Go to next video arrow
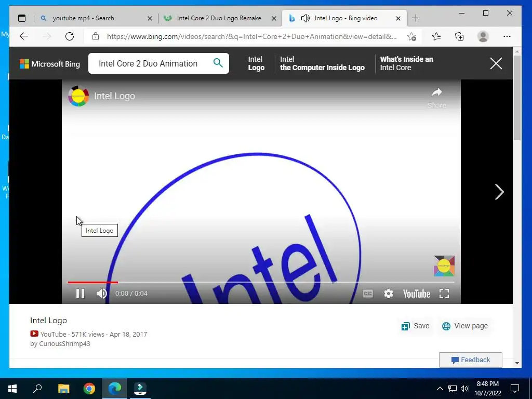Viewport: 532px width, 399px height. point(499,192)
